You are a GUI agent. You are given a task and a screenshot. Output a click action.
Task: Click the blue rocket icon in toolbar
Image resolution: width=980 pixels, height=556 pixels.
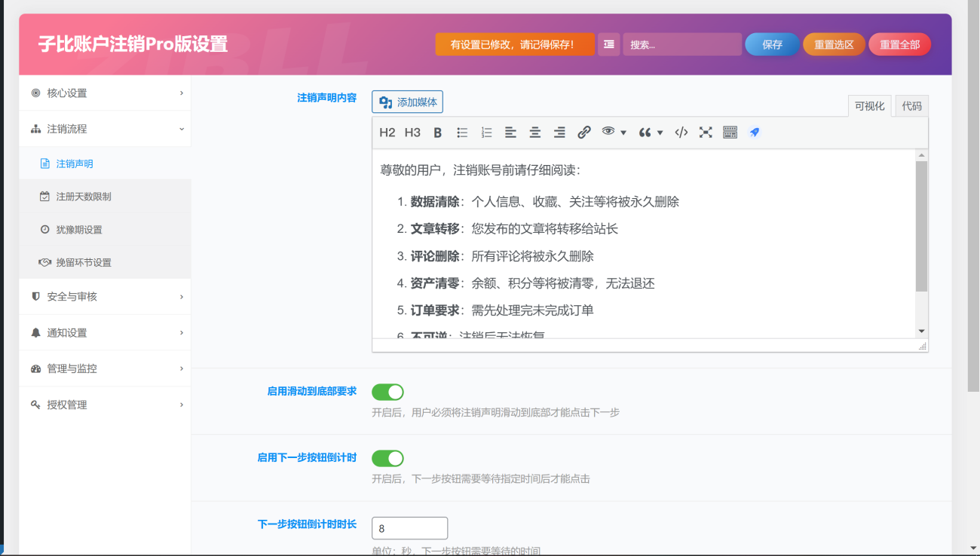tap(754, 133)
